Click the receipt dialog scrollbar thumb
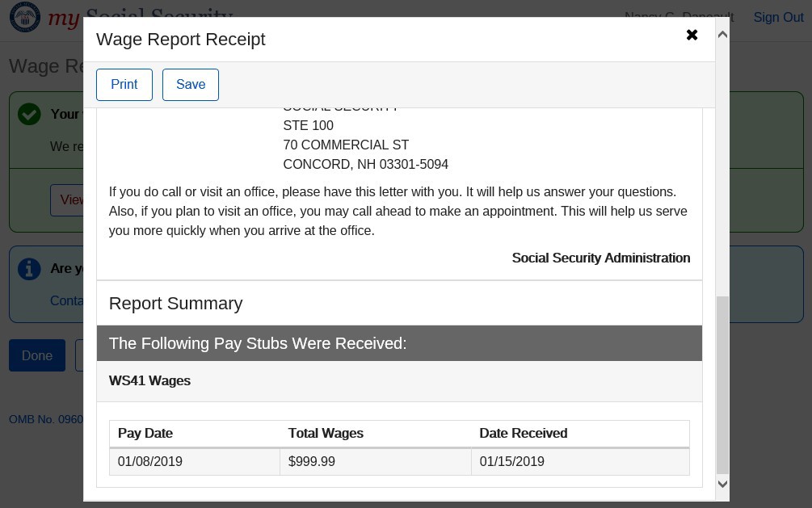This screenshot has height=508, width=812. [x=722, y=384]
